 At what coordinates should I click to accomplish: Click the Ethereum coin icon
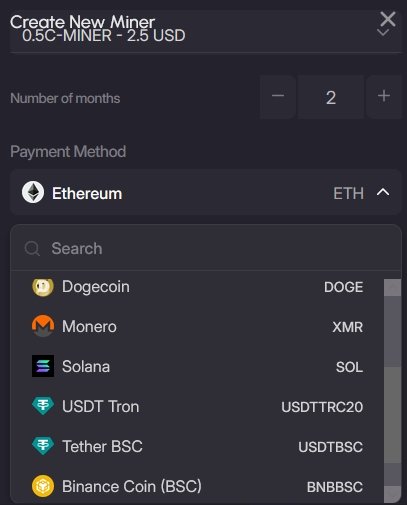(x=33, y=192)
